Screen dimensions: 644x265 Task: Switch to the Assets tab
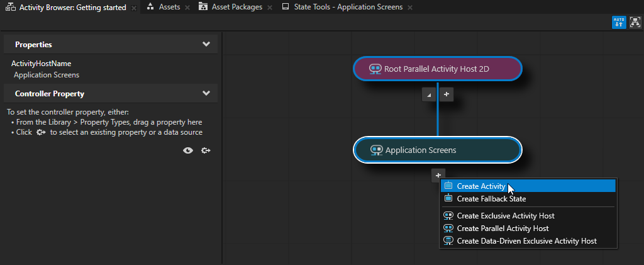click(x=170, y=7)
